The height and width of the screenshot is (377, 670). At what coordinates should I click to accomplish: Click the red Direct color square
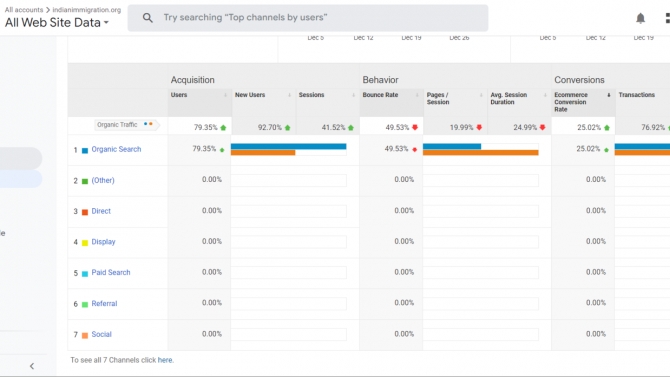pos(85,212)
